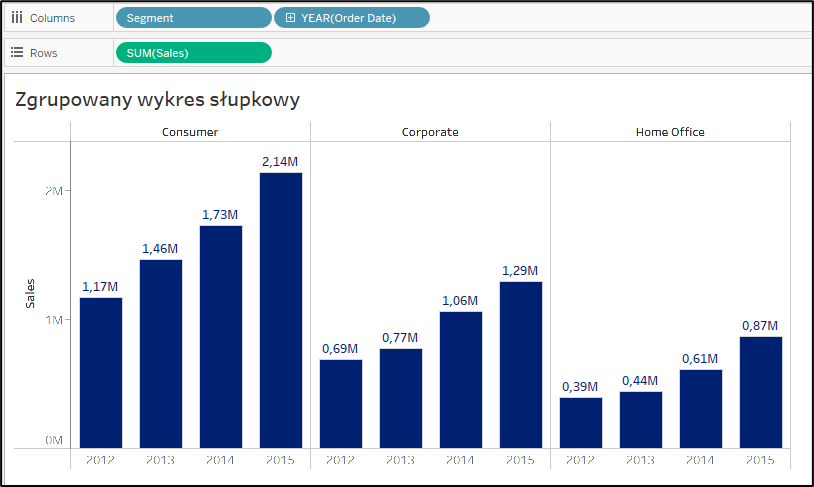
Task: Click the 2012 year label under Home Office
Action: (580, 459)
